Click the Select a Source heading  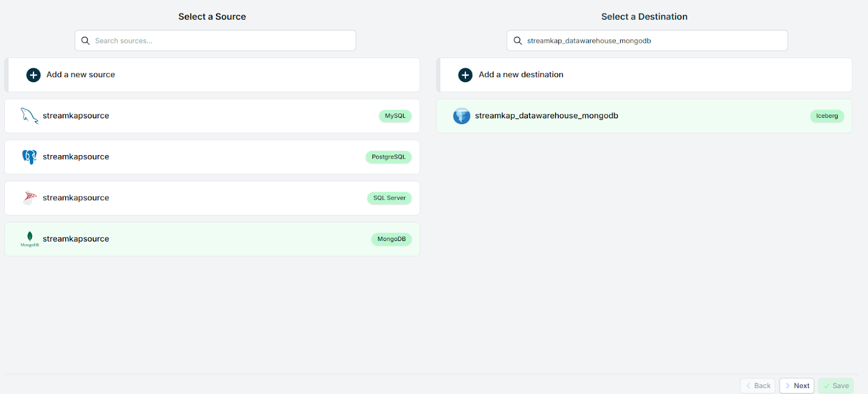[x=212, y=17]
